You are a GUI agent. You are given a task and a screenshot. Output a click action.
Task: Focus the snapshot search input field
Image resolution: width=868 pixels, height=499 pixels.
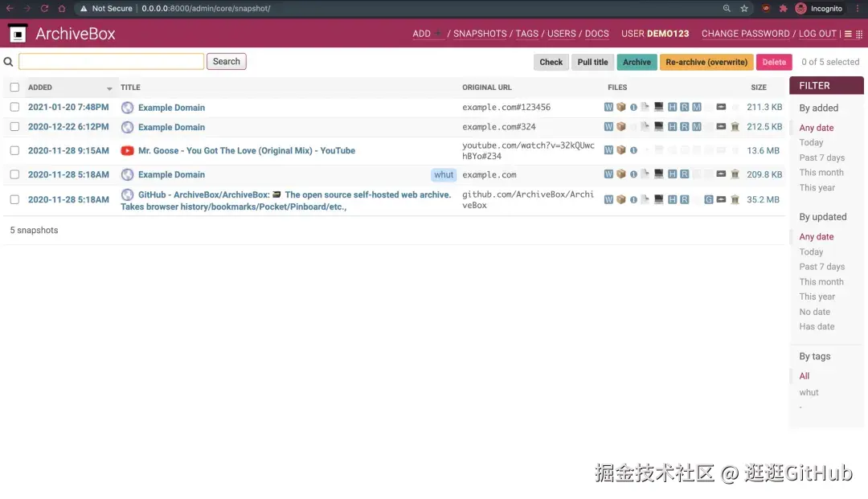(x=111, y=61)
